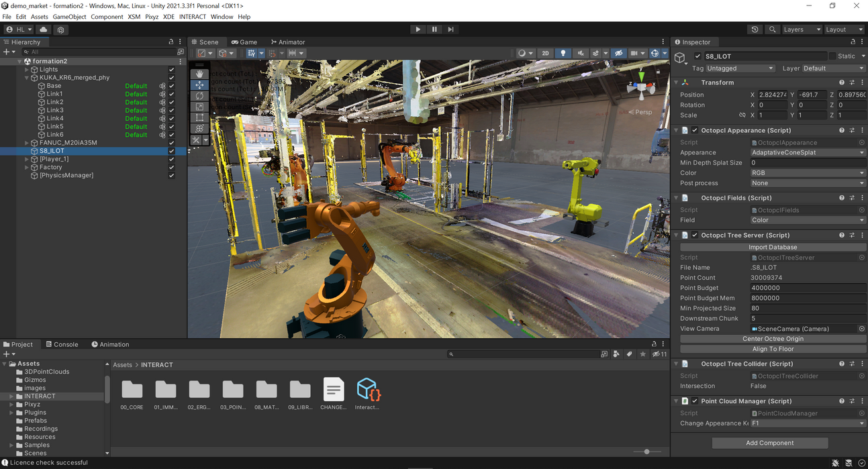This screenshot has height=469, width=868.
Task: Click the Step forward button
Action: pyautogui.click(x=450, y=30)
